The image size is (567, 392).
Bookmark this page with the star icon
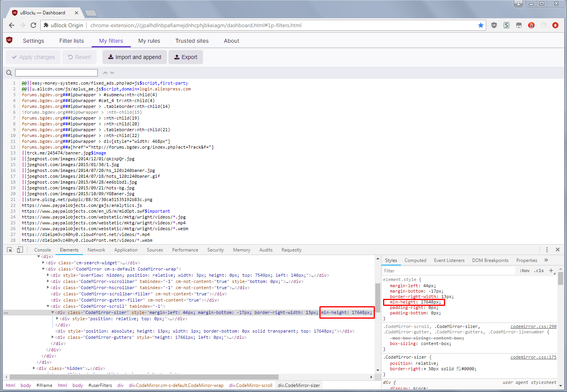(481, 25)
